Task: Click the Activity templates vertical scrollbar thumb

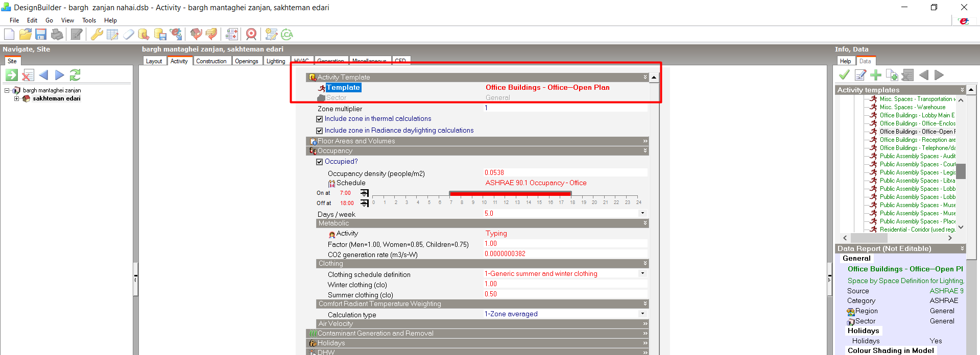Action: click(961, 171)
